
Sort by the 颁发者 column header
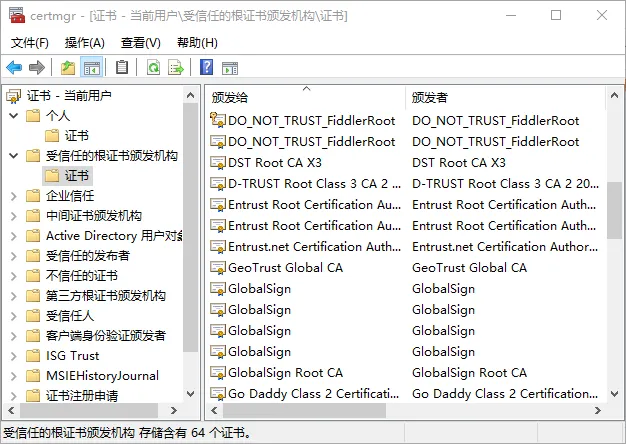(505, 97)
